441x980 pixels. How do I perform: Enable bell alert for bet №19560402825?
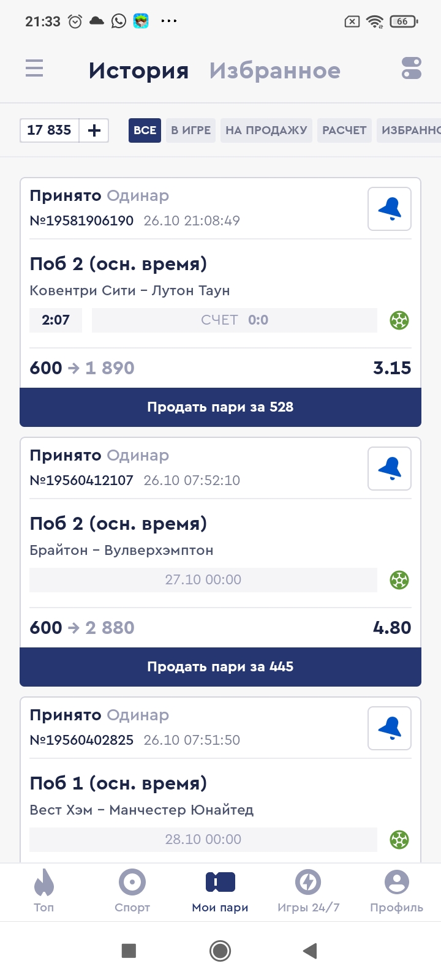tap(390, 729)
